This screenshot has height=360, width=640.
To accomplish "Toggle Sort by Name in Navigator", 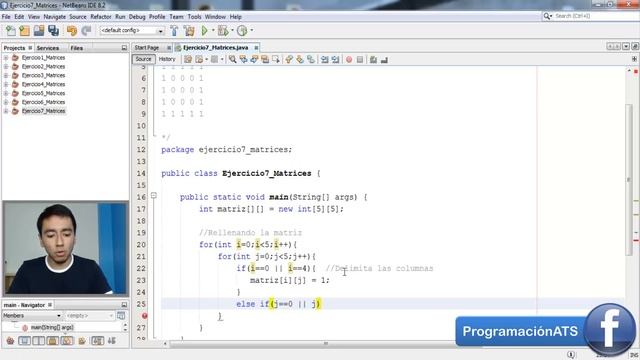I will 98,341.
